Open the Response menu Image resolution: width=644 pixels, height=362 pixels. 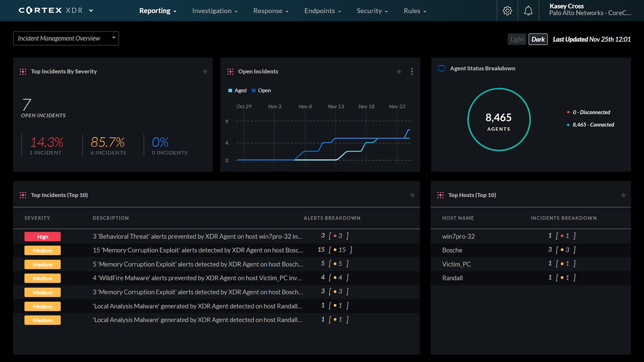point(270,11)
